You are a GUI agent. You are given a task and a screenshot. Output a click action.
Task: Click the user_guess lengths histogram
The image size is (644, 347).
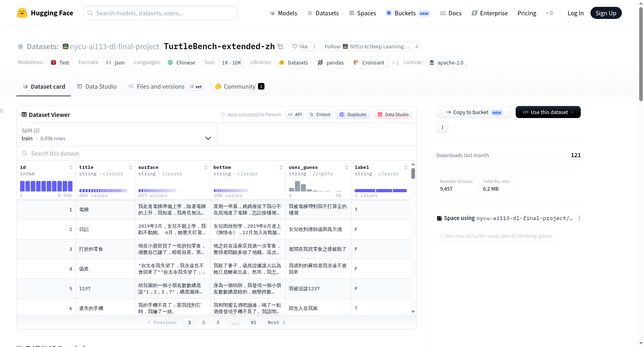pos(315,186)
